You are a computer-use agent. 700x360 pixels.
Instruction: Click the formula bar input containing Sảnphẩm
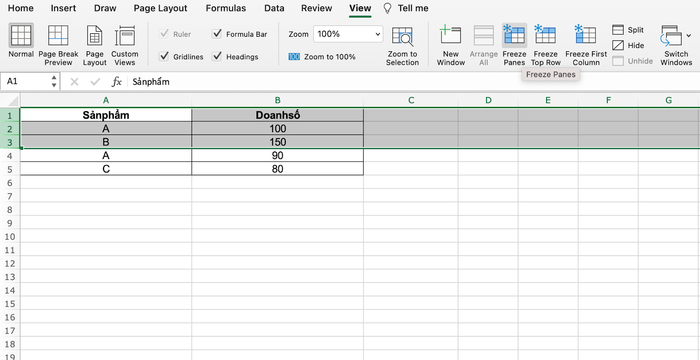pos(414,82)
